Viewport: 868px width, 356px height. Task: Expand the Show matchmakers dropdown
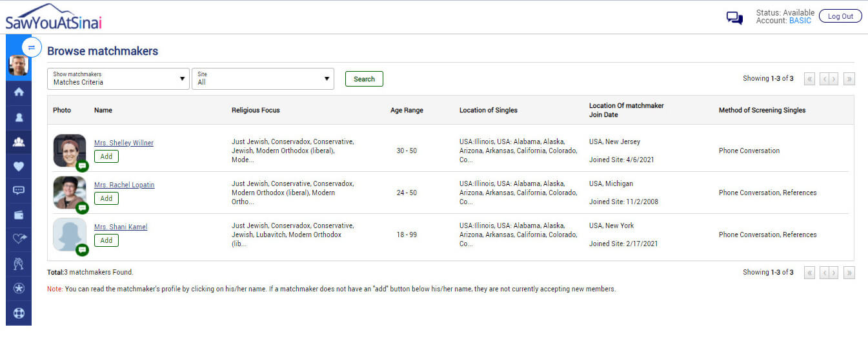[x=119, y=79]
